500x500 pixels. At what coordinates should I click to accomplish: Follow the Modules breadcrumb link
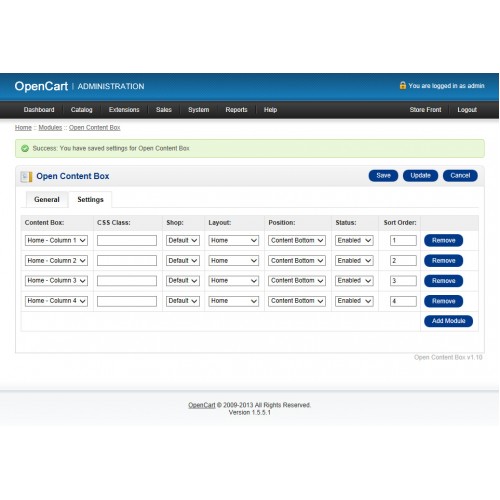(x=50, y=128)
